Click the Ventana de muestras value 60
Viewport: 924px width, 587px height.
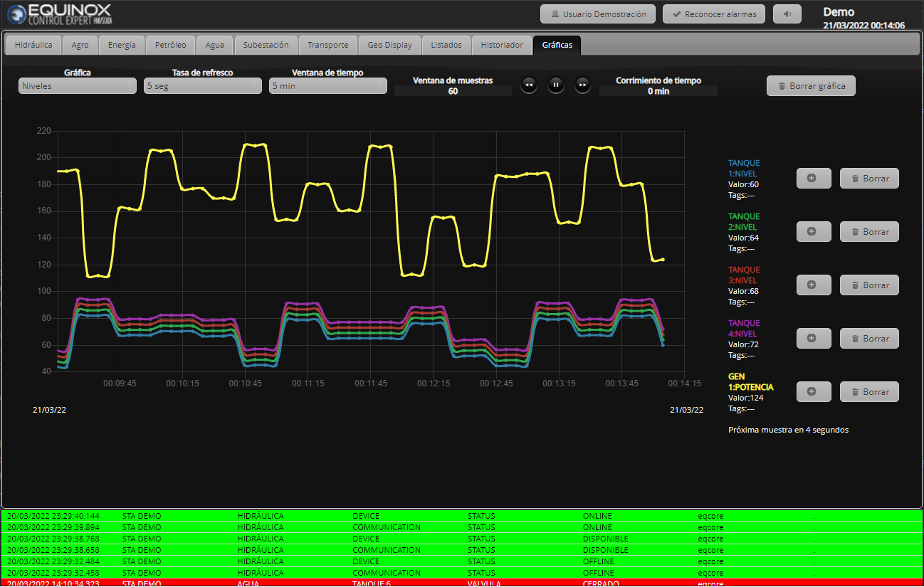point(453,91)
